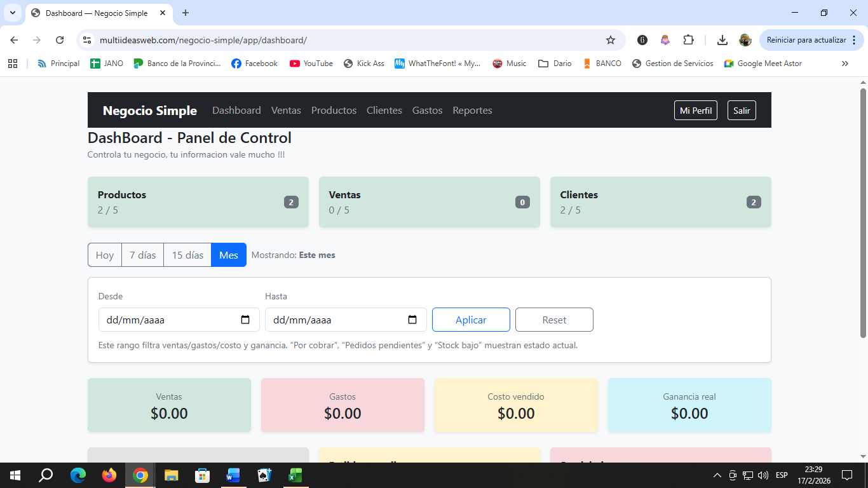The height and width of the screenshot is (488, 868).
Task: Open the Hasta date picker calendar icon
Action: pyautogui.click(x=413, y=320)
